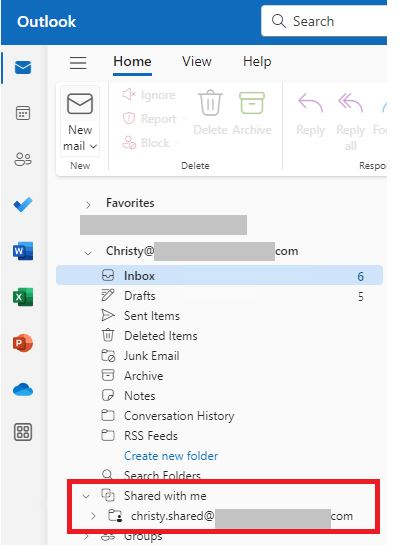Viewport: 412px width, 546px height.
Task: Open the New mail dropdown arrow
Action: [x=93, y=146]
